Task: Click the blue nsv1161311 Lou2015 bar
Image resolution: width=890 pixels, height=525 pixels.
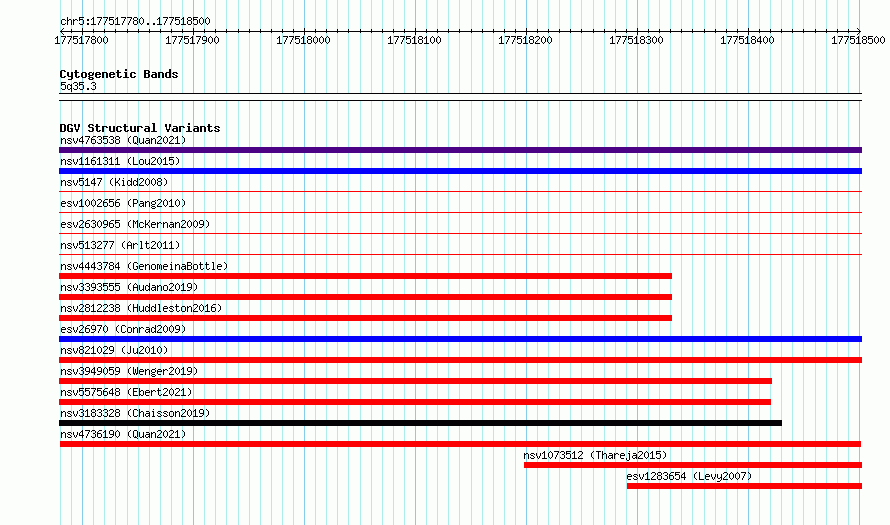Action: point(460,171)
